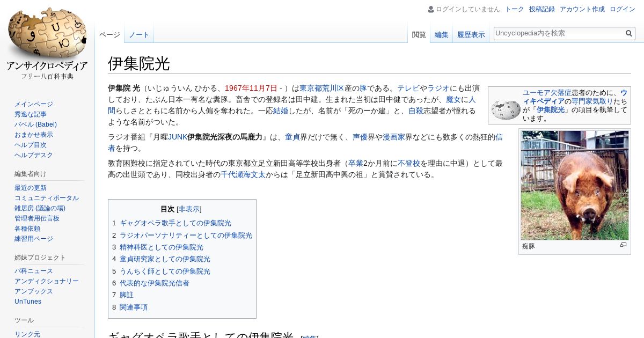Click アカウント作成 link
Image resolution: width=644 pixels, height=338 pixels.
pos(582,9)
